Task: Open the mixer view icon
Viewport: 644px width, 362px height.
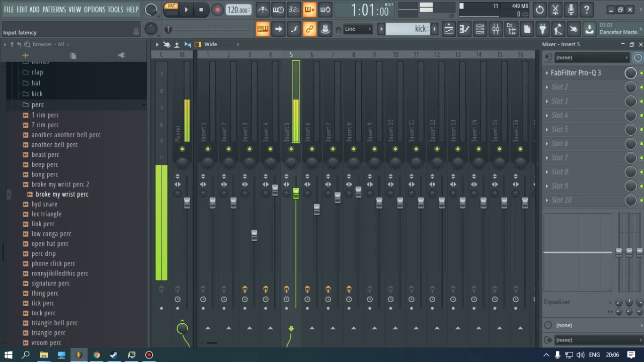Action: [496, 29]
